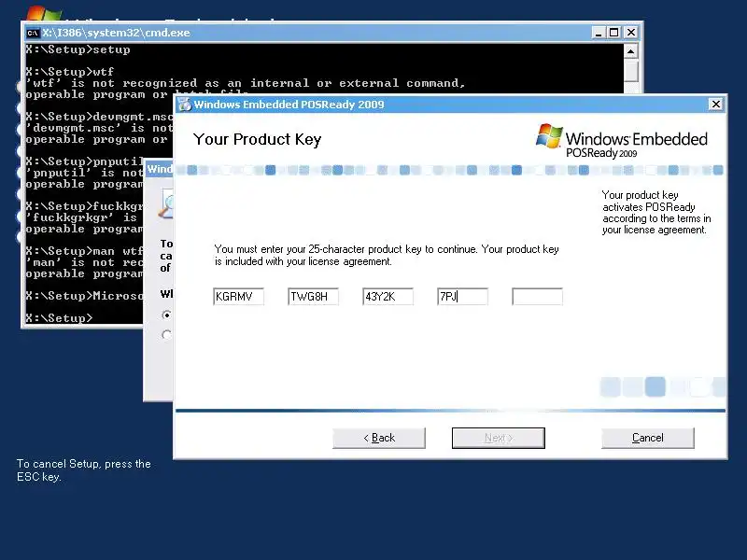747x560 pixels.
Task: Click the 'X:\Setup>setup' line in cmd
Action: pos(78,49)
